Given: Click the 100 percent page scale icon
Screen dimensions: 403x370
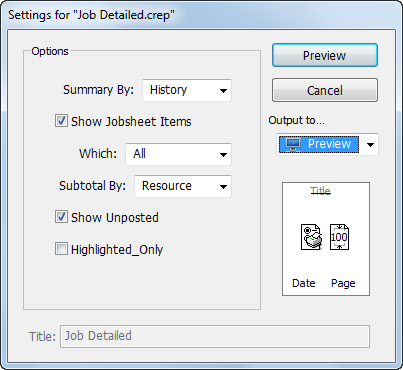Looking at the screenshot, I should [339, 237].
